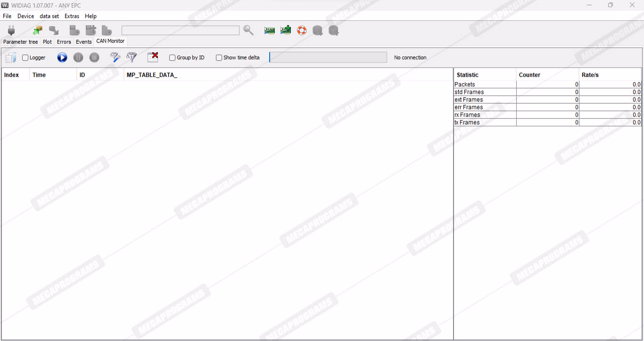644x341 pixels.
Task: Clear the list with red X icon
Action: (153, 58)
